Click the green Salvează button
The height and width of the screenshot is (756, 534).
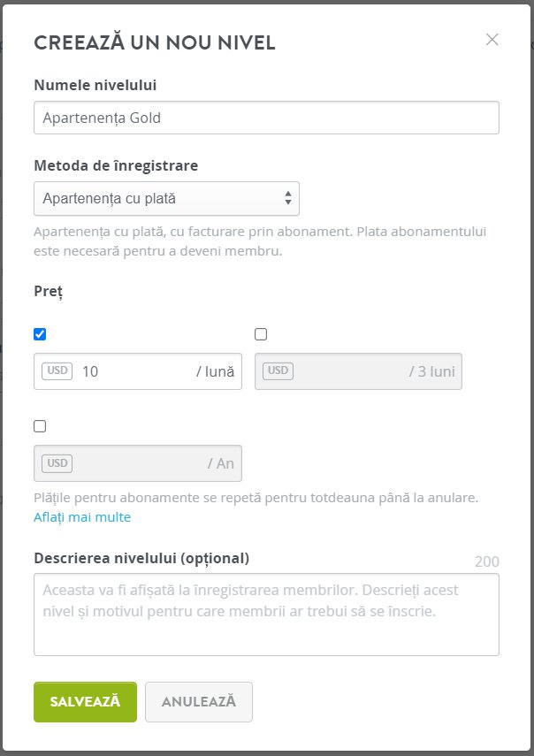(x=85, y=701)
